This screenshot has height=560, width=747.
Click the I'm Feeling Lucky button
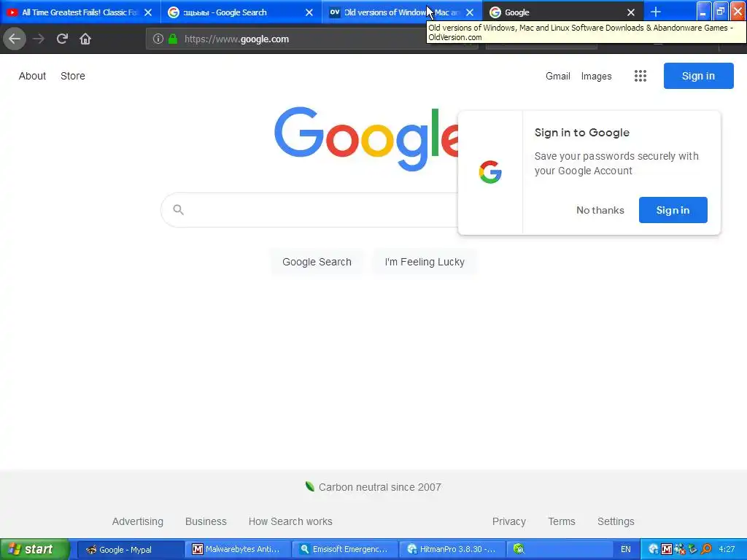(425, 262)
